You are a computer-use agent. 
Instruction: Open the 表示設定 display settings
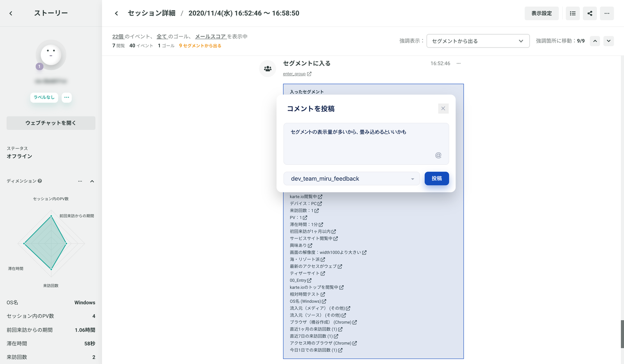tap(541, 13)
